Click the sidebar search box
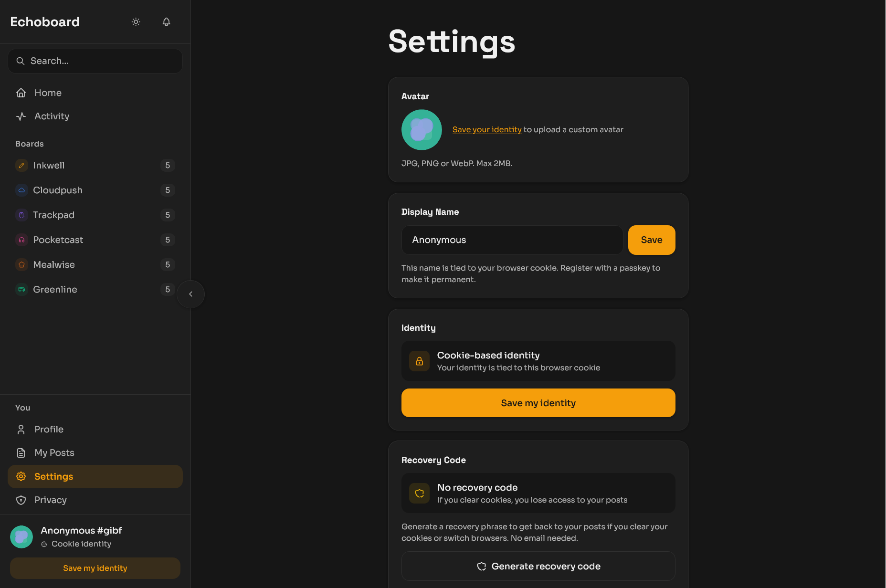886x588 pixels. [x=95, y=61]
